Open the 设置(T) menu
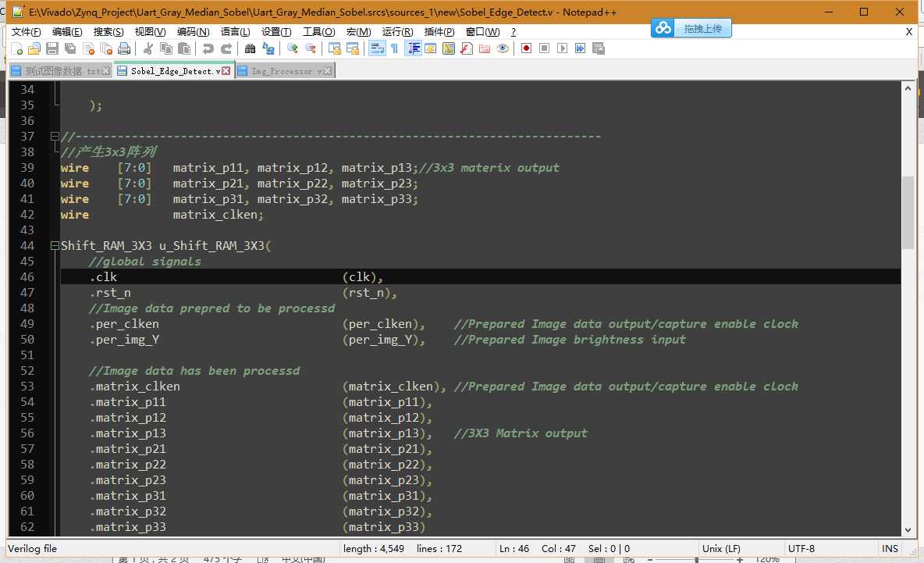The image size is (924, 563). coord(276,32)
